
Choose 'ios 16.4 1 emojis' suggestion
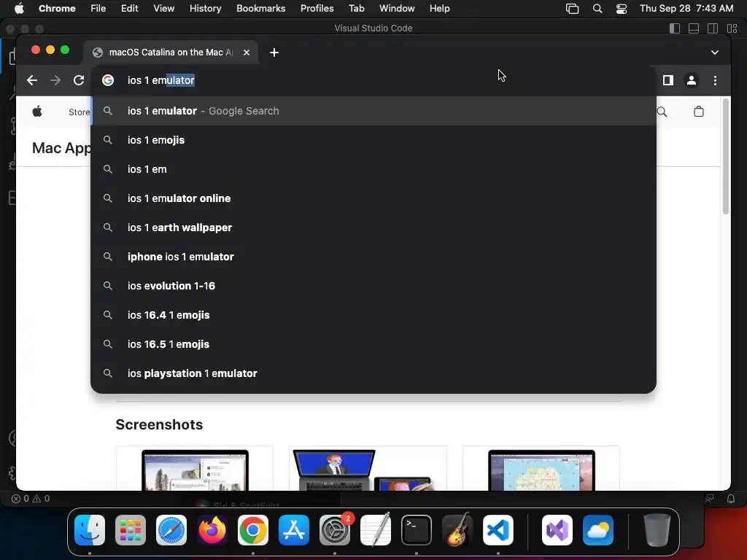click(x=373, y=315)
